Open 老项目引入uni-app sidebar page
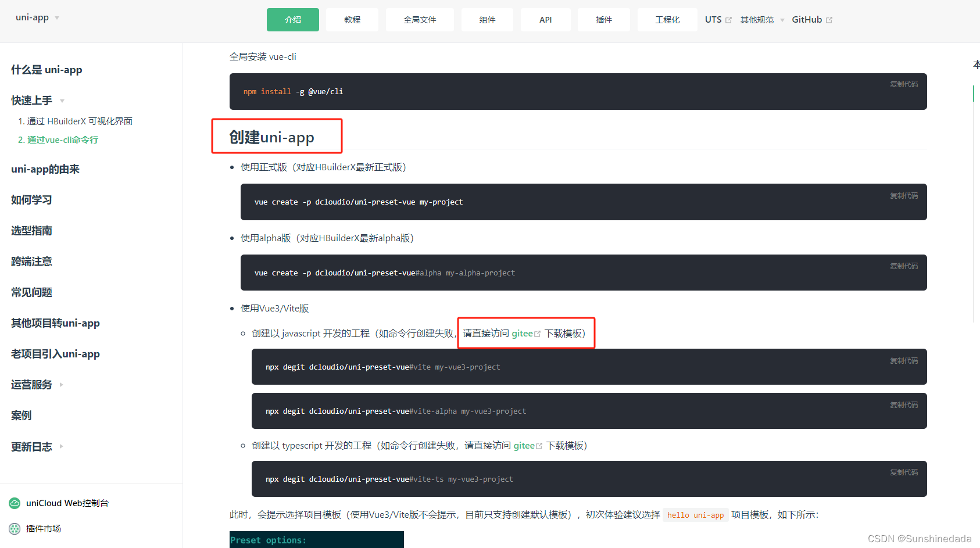 click(55, 354)
